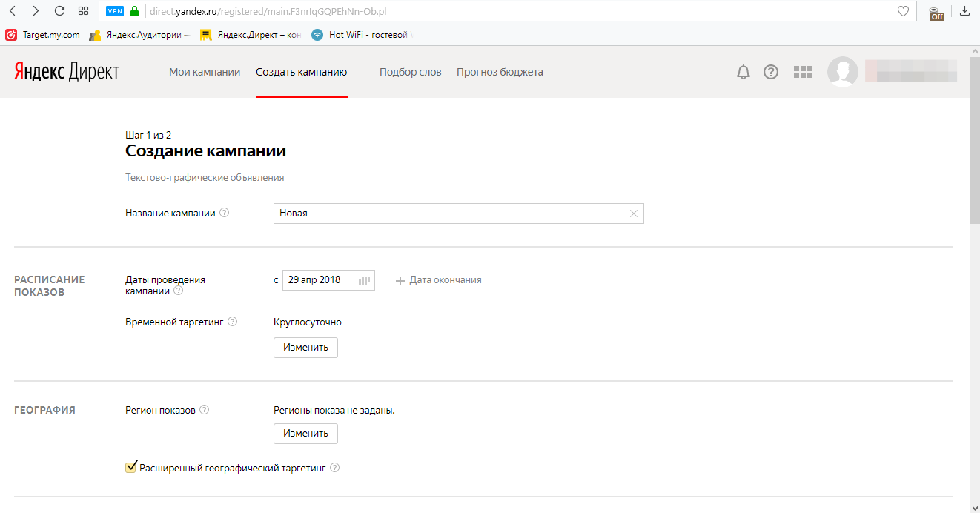Go forward with browser forward arrow
This screenshot has height=513, width=980.
(x=36, y=11)
